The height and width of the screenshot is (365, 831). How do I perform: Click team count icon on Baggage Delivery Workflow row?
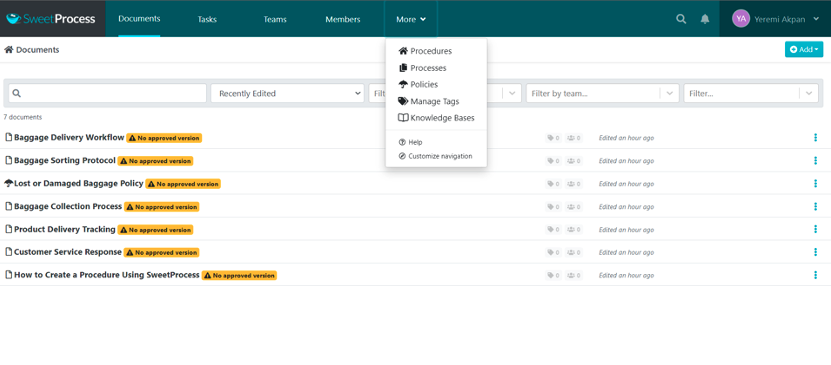(573, 138)
